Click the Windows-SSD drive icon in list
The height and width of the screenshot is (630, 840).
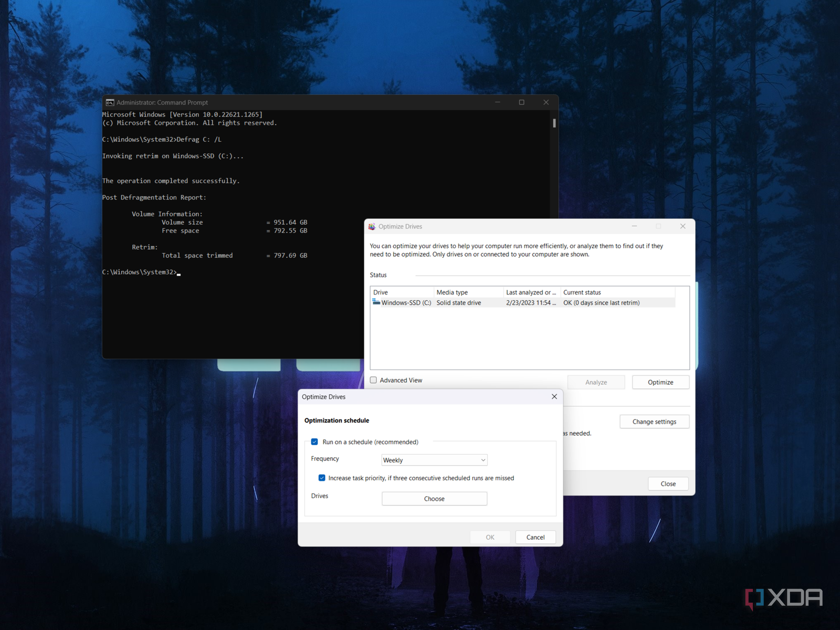coord(376,302)
